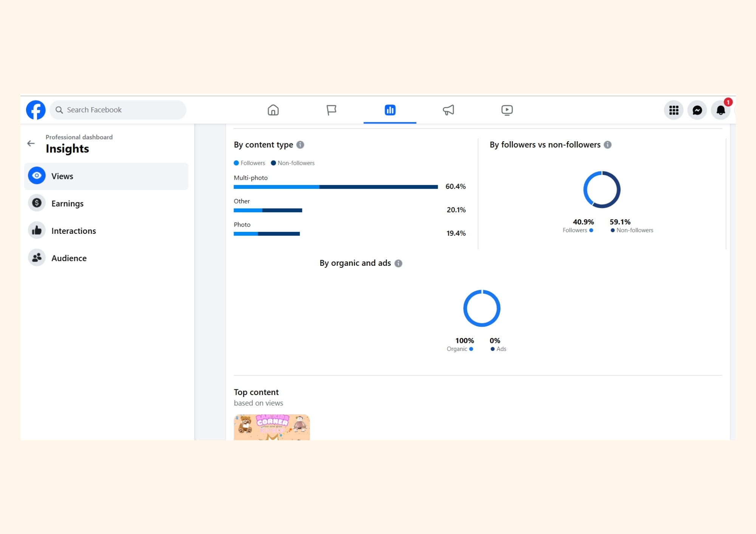Open the top content post thumbnail
This screenshot has height=534, width=756.
coord(272,427)
